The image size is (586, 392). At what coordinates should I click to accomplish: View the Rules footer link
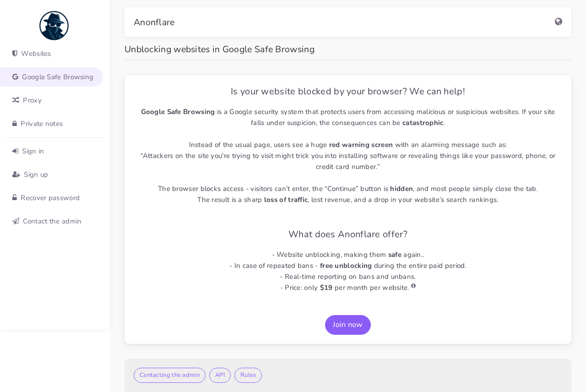click(x=248, y=375)
